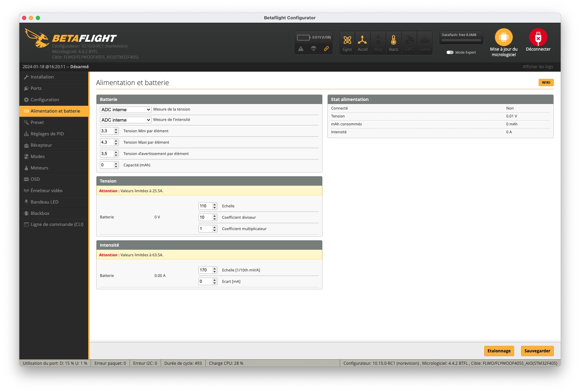Click the Connecté status row
Screen dimensions: 580x392
click(440, 108)
